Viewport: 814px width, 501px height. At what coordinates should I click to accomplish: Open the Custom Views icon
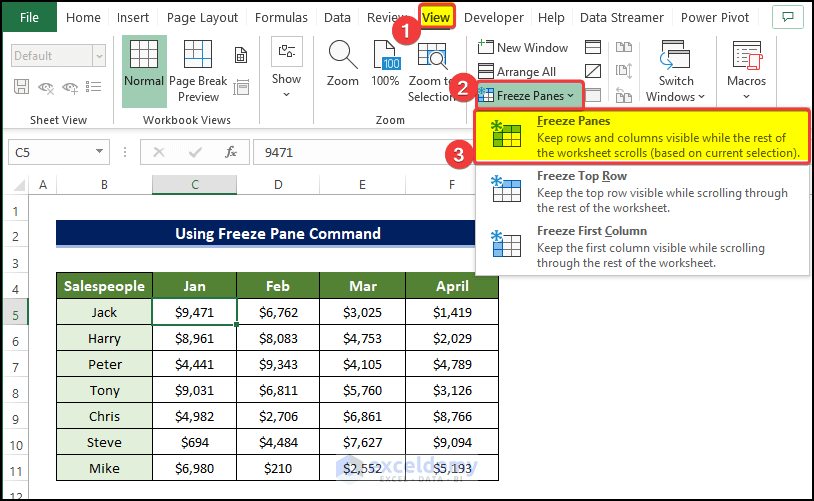tap(241, 87)
